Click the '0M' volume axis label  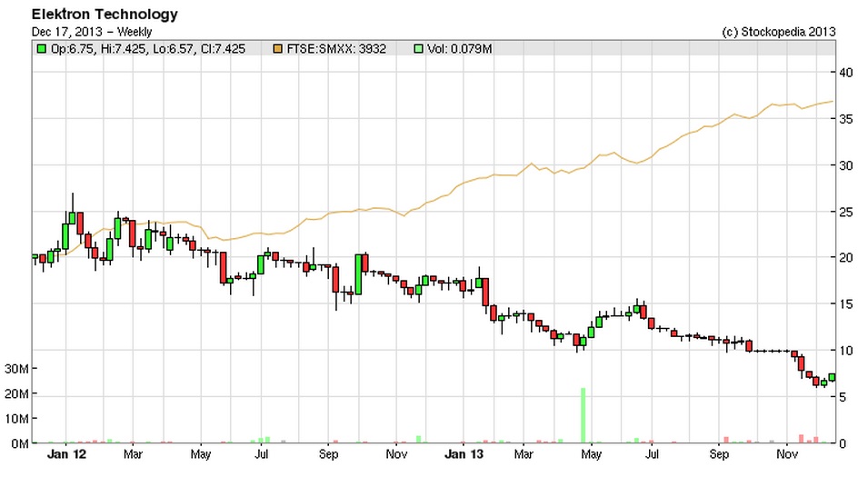pos(20,443)
